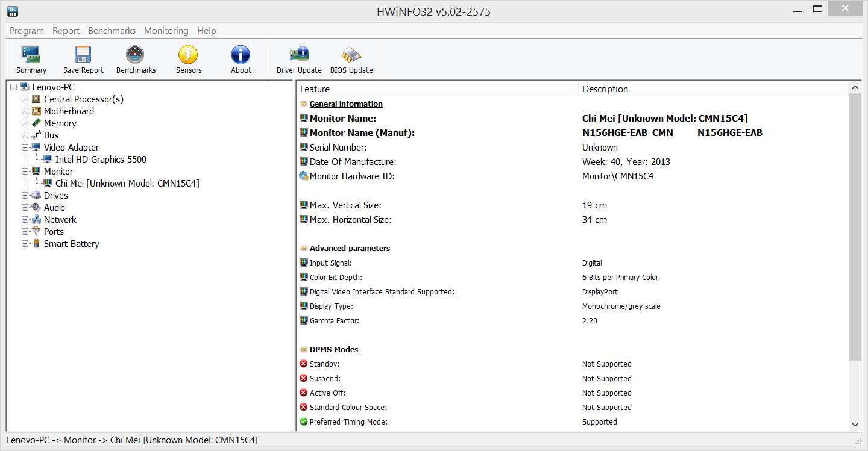Click the Save Report floppy icon
The height and width of the screenshot is (451, 868).
coord(83,55)
